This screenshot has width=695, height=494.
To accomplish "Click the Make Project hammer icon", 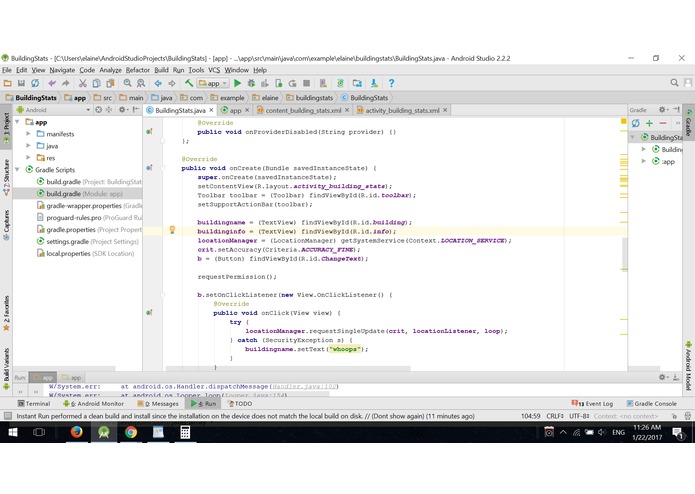I will point(189,83).
